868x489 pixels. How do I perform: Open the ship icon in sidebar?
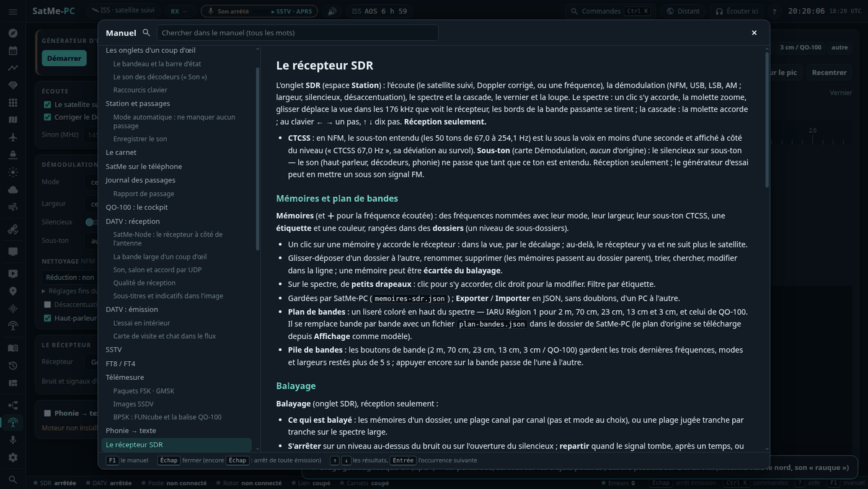[x=13, y=155]
